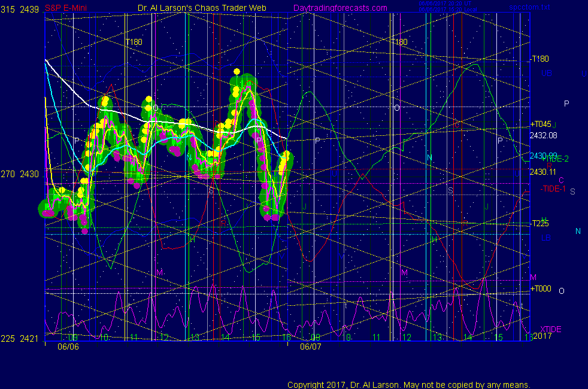The image size is (588, 389).
Task: Click the "-T180" level label
Action: click(x=539, y=59)
